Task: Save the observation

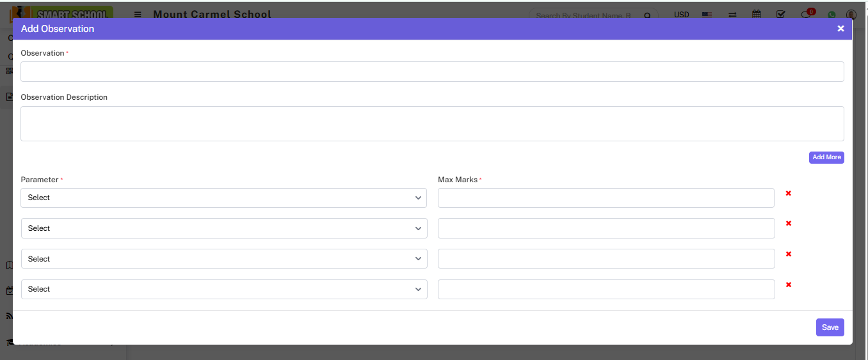Action: pyautogui.click(x=830, y=327)
